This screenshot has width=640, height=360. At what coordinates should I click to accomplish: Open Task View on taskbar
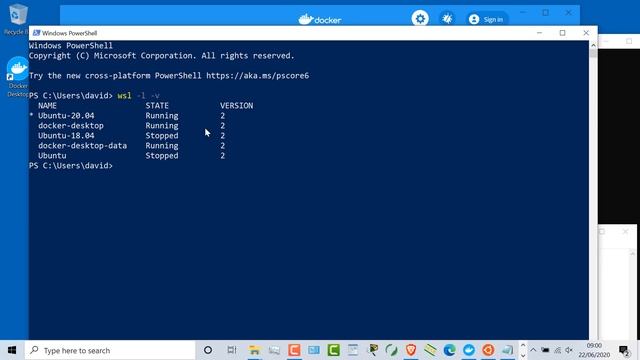tap(231, 350)
